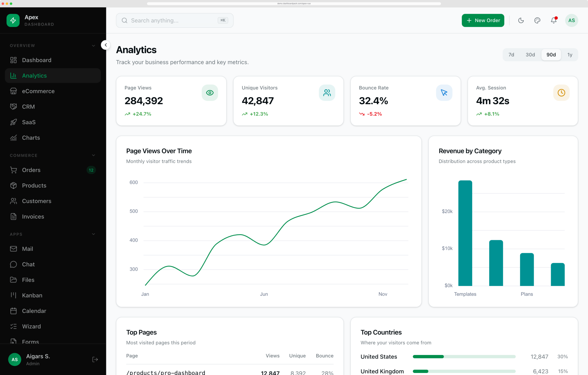Image resolution: width=588 pixels, height=375 pixels.
Task: Click the ⌘K shortcut badge in search
Action: 223,20
